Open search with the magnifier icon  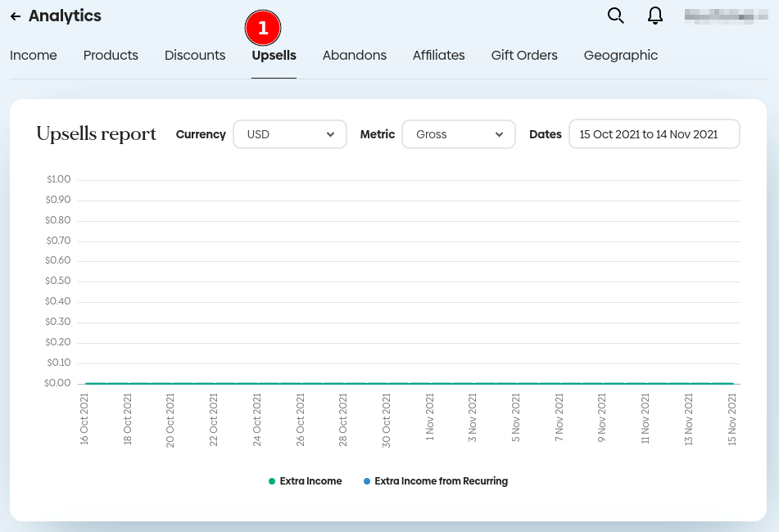(x=616, y=16)
